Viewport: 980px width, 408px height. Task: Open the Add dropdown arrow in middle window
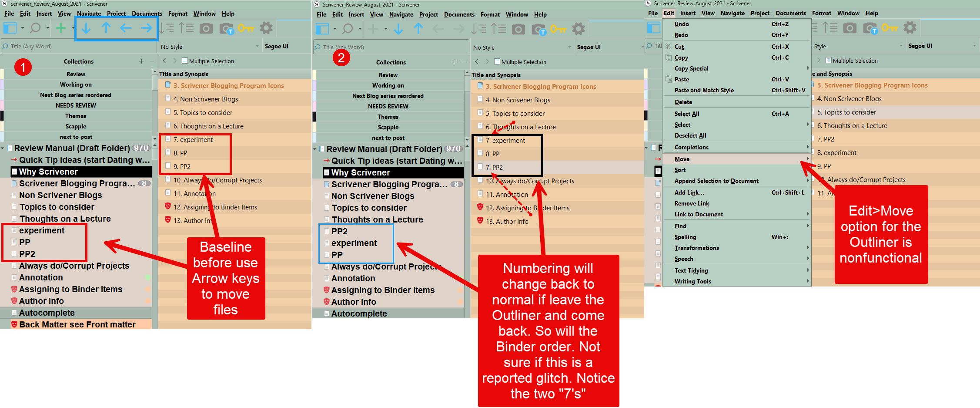pyautogui.click(x=385, y=30)
